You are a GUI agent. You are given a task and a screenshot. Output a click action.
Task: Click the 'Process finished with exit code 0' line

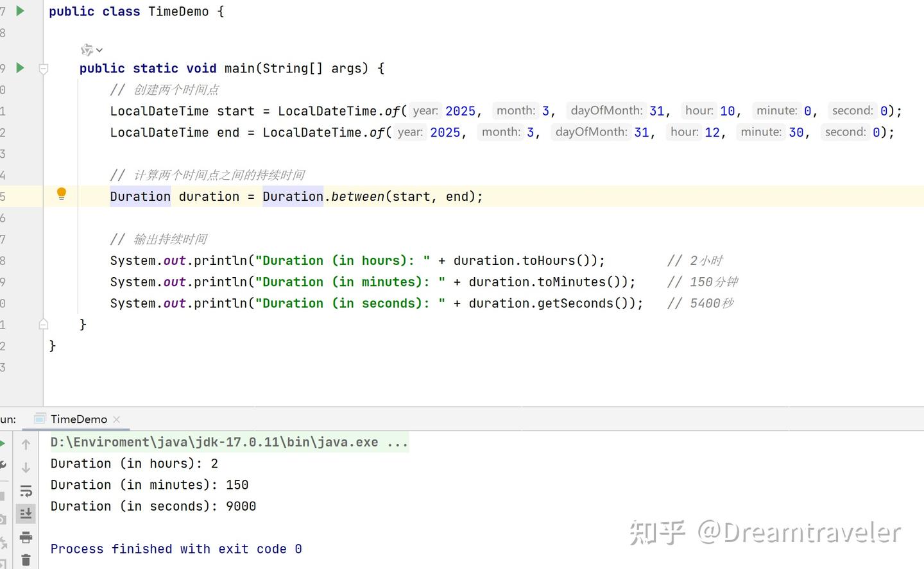point(176,548)
